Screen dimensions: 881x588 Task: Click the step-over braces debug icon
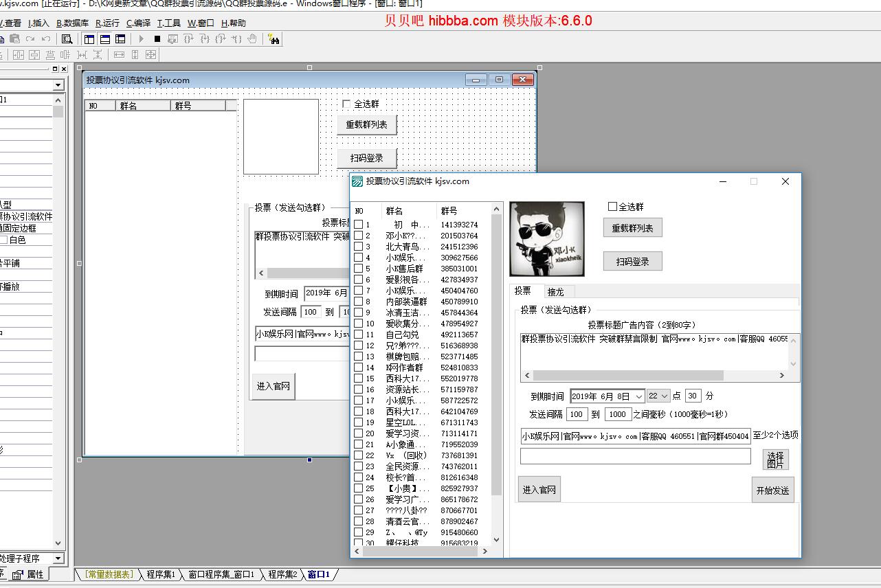click(189, 39)
